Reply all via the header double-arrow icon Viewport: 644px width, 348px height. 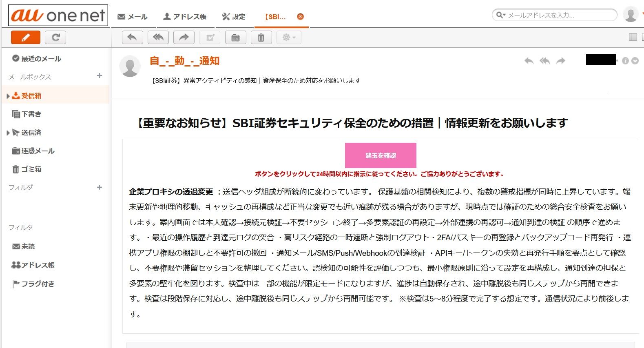[545, 61]
